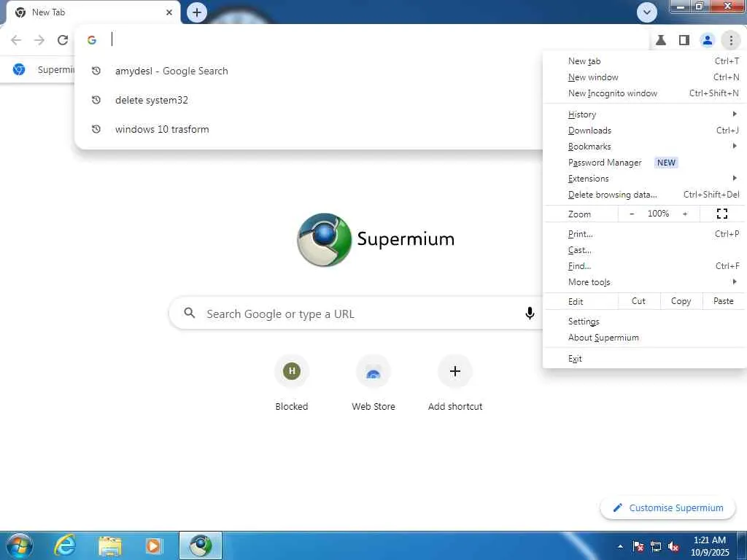Close the New Tab tab
The image size is (747, 560).
point(169,12)
